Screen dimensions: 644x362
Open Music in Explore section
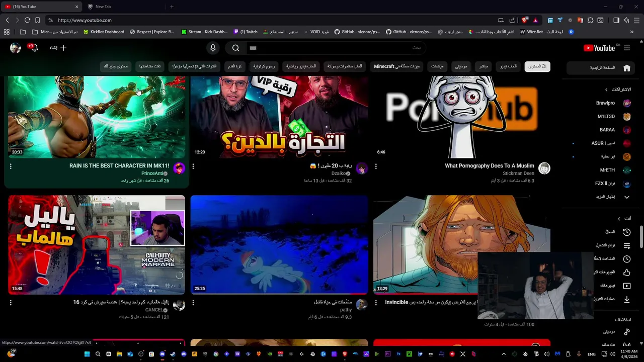[627, 332]
